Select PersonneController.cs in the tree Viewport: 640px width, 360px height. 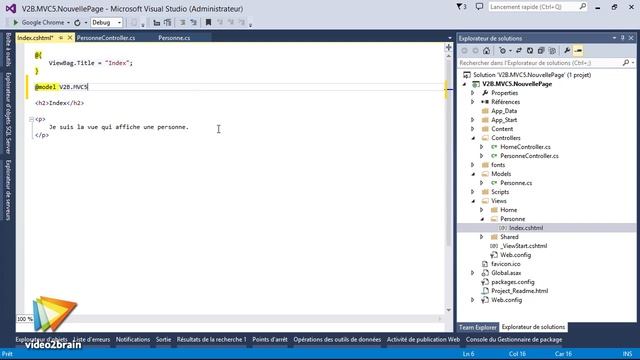[x=529, y=156]
